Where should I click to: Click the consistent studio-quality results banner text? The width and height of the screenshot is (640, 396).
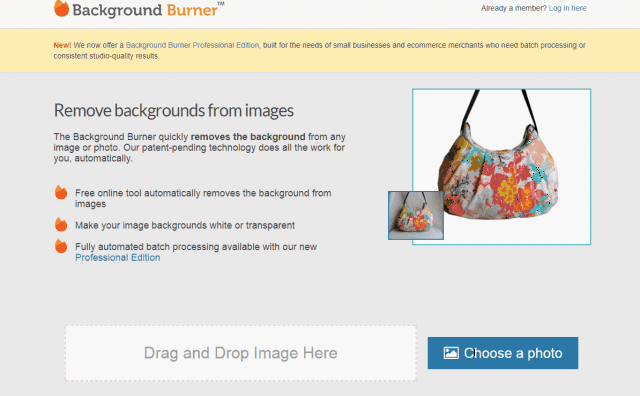point(107,56)
